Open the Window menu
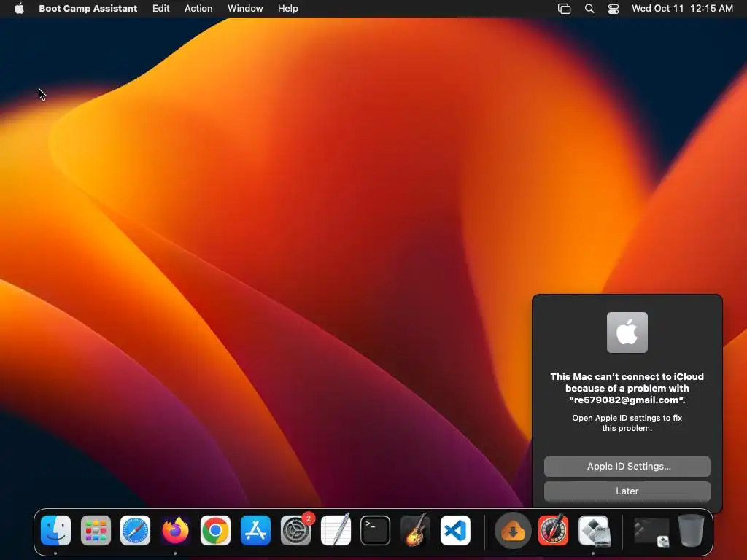This screenshot has height=560, width=747. coord(245,9)
